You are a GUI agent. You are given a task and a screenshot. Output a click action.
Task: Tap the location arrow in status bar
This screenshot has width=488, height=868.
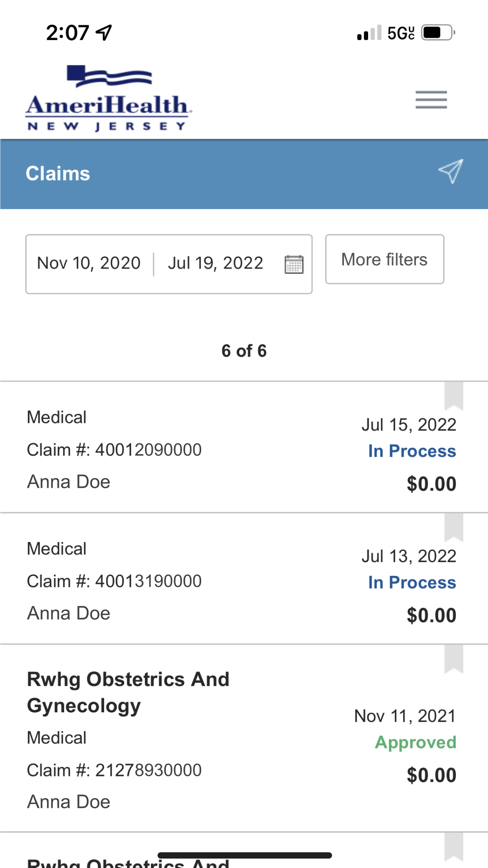point(104,33)
